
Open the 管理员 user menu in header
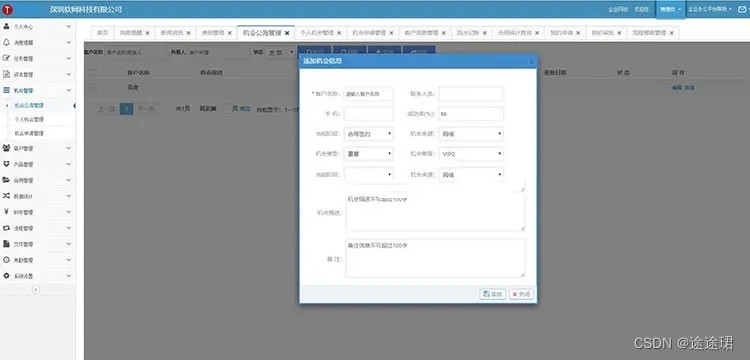point(670,10)
